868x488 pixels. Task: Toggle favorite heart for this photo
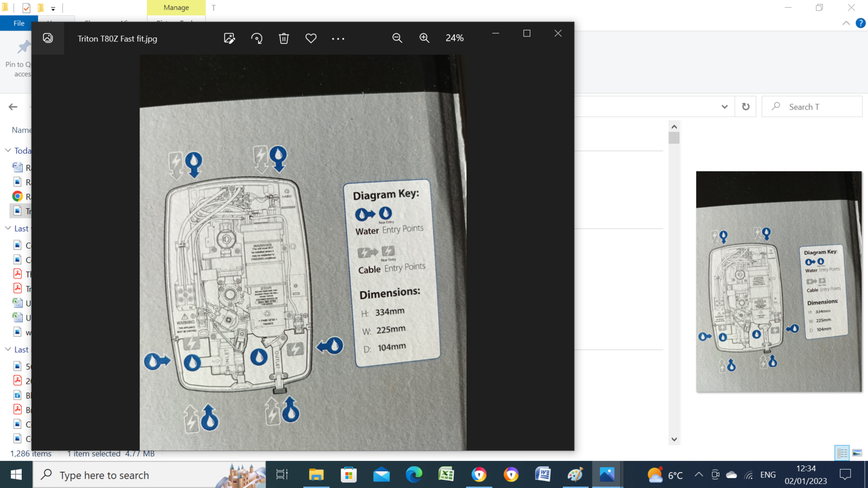311,38
